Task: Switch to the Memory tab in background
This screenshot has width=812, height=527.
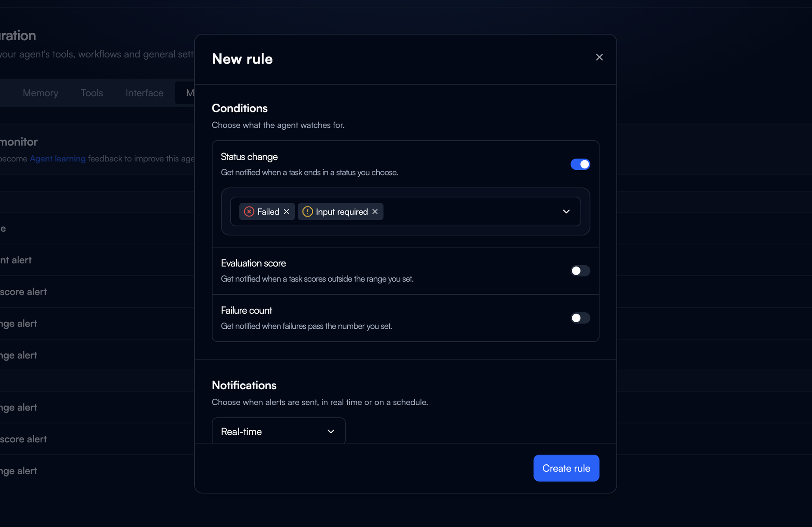Action: tap(41, 93)
